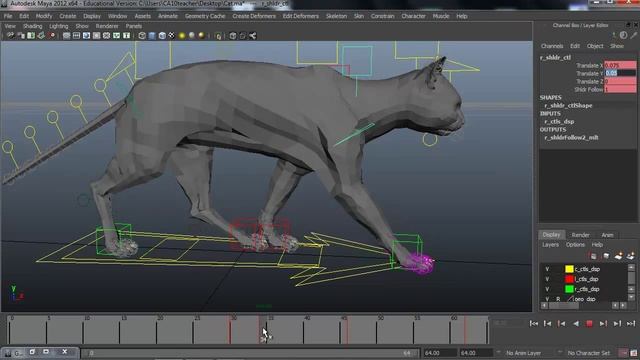This screenshot has width=640, height=360.
Task: Click the Select Camera panel icon
Action: tap(11, 36)
